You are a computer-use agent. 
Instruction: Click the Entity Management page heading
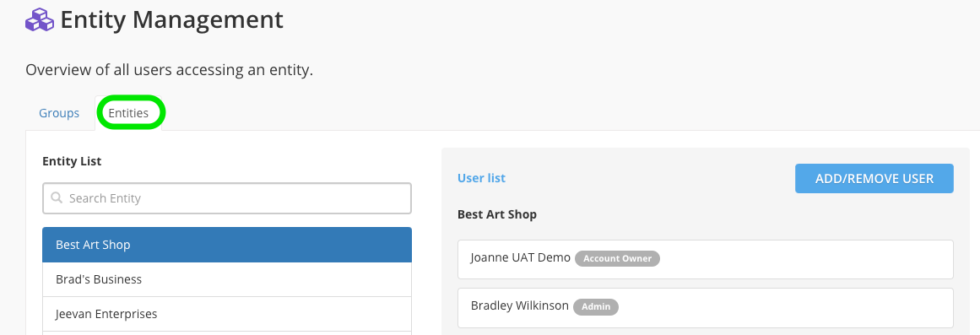pos(172,20)
